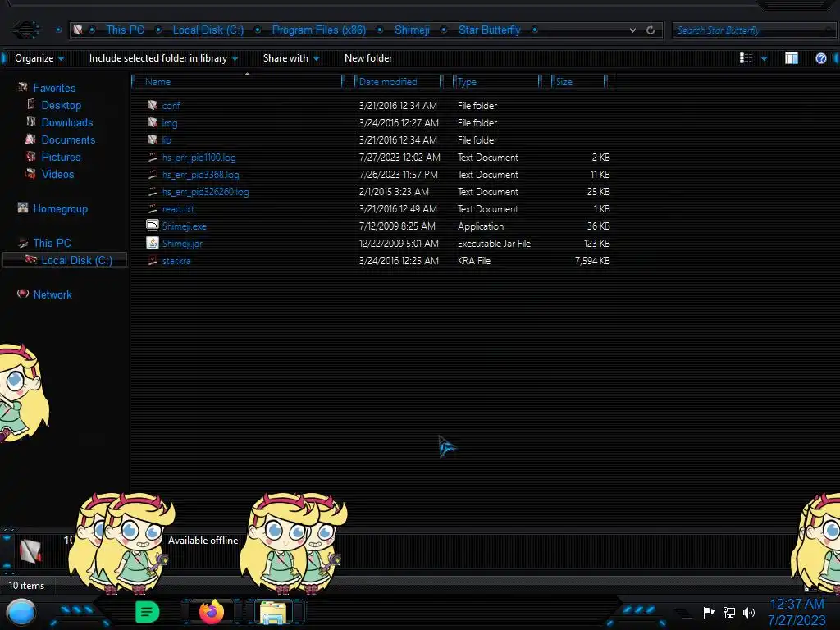Expand the arrow after Star Butterfly breadcrumb

tap(535, 30)
